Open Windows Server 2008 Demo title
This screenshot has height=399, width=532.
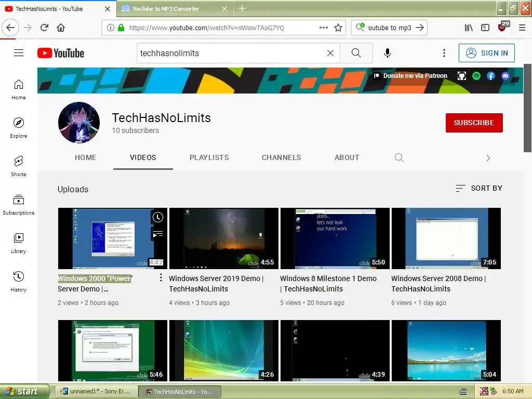(x=438, y=284)
